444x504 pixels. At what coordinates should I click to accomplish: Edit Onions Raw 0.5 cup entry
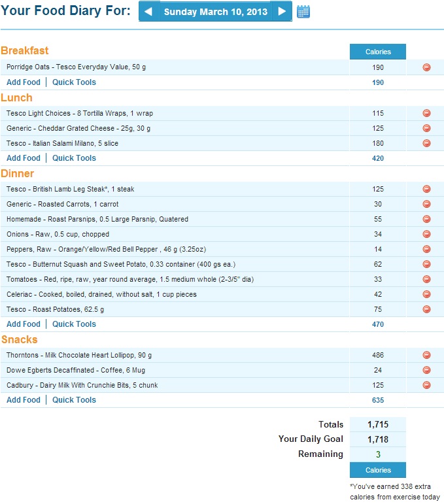click(58, 234)
